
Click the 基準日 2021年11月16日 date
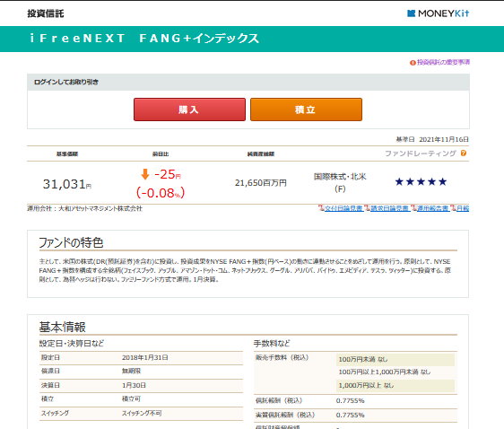click(432, 139)
